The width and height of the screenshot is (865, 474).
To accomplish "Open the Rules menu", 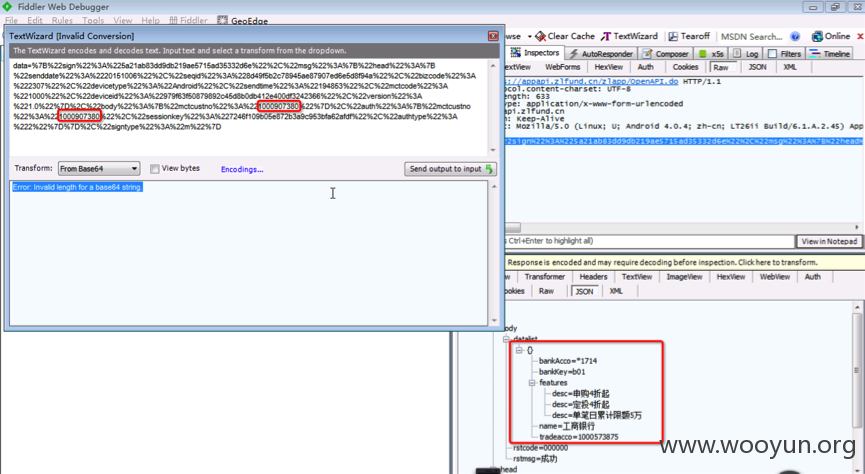I will pos(62,20).
